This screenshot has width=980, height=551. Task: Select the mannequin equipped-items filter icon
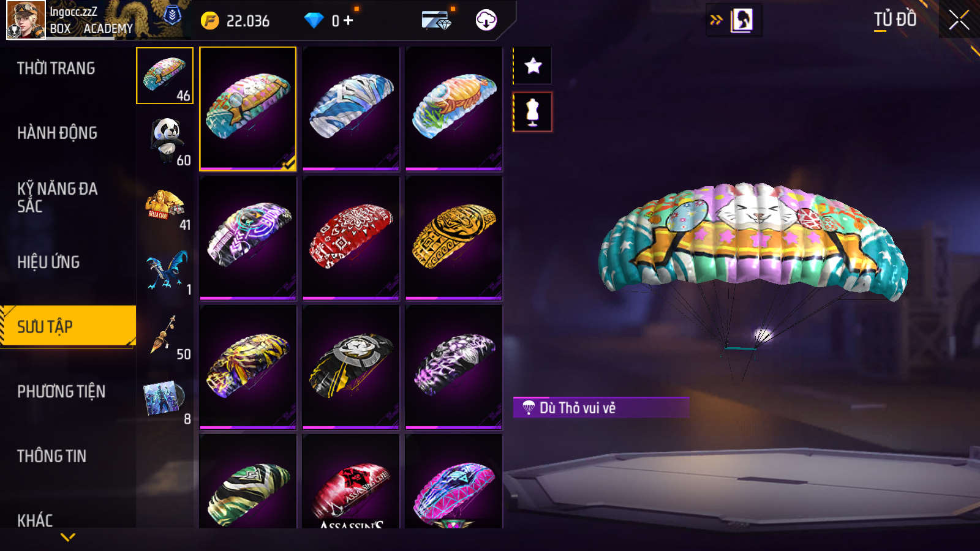click(533, 112)
